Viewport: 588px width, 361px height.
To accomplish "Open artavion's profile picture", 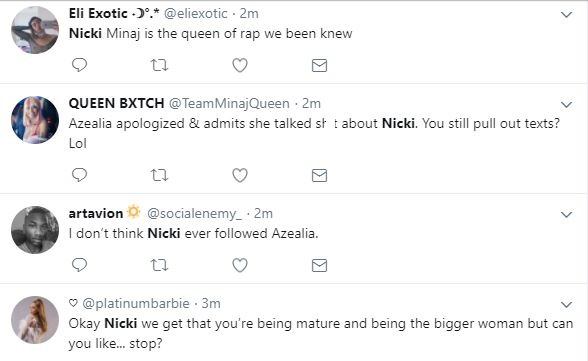I will [x=35, y=230].
